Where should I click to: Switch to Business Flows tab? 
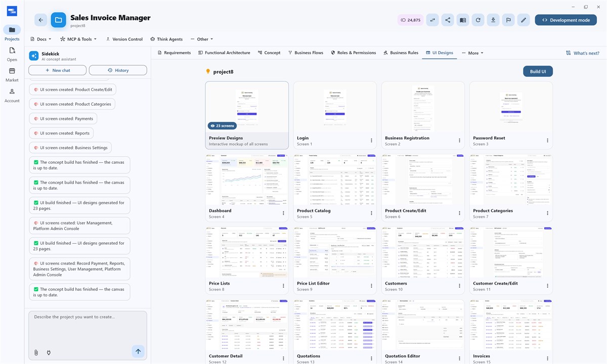click(306, 53)
